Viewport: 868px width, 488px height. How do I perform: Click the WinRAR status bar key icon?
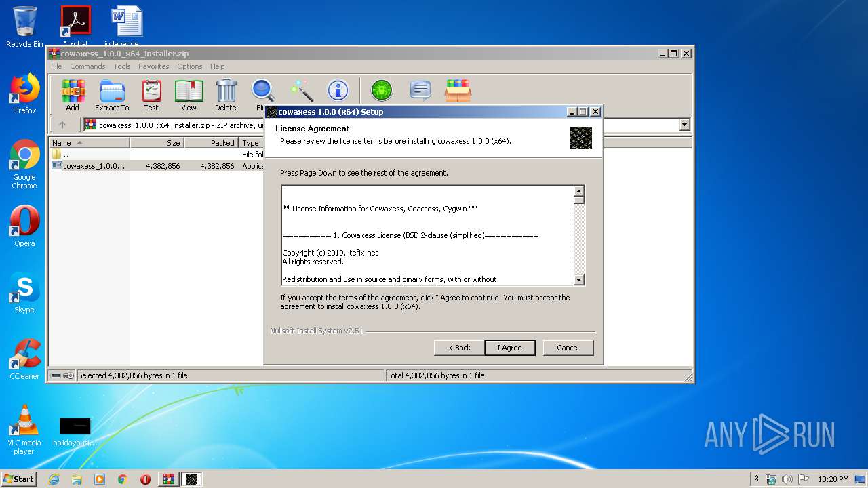point(68,375)
